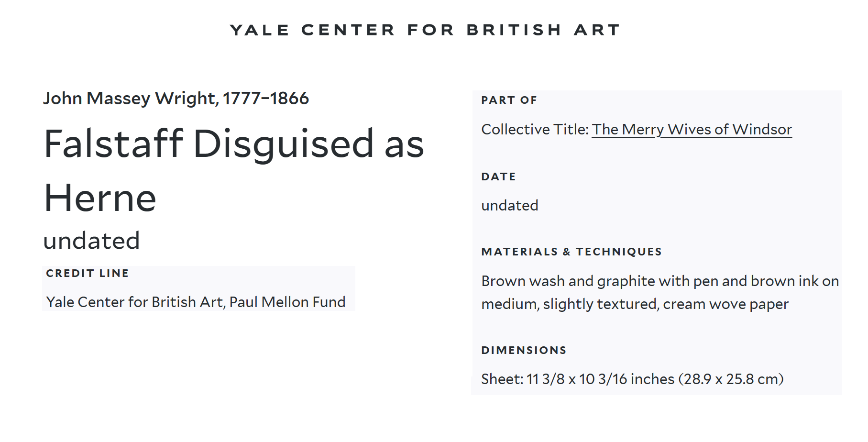Click the PART OF heading
Image resolution: width=868 pixels, height=442 pixels.
pos(509,100)
